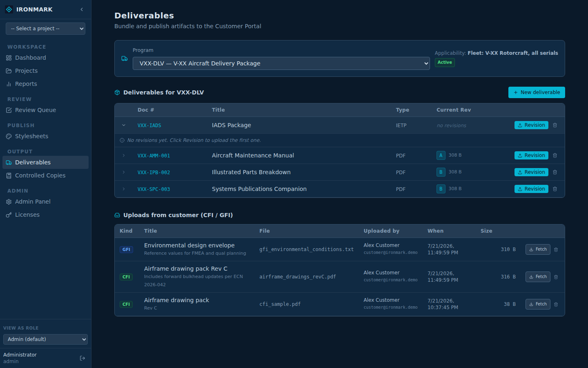Click the Reports bar chart icon
The height and width of the screenshot is (368, 588).
click(9, 84)
